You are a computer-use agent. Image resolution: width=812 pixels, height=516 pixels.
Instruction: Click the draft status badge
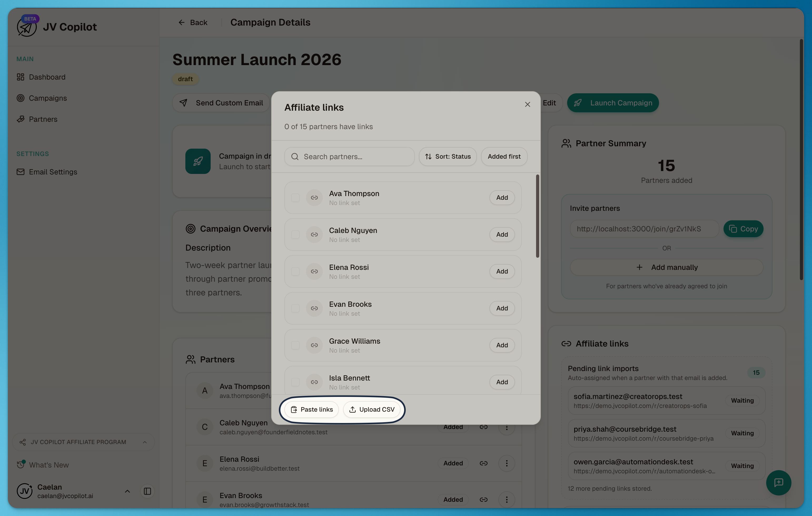pyautogui.click(x=185, y=79)
